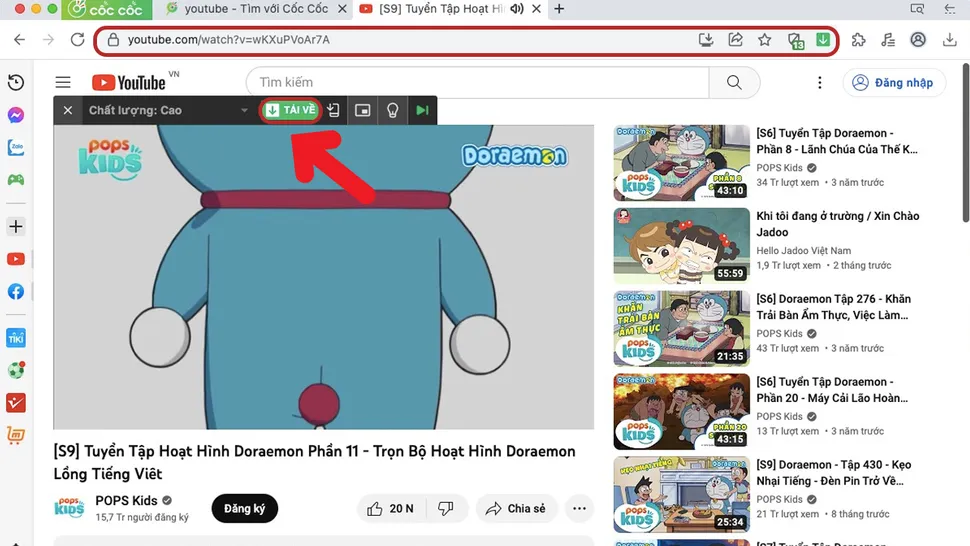Open the Tiki shortcut in sidebar
Image resolution: width=970 pixels, height=546 pixels.
tap(16, 337)
